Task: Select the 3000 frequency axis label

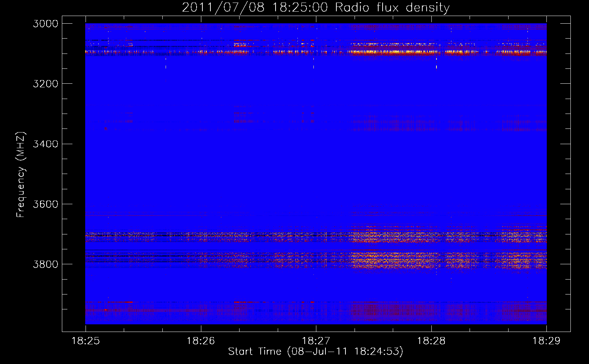Action: (46, 24)
